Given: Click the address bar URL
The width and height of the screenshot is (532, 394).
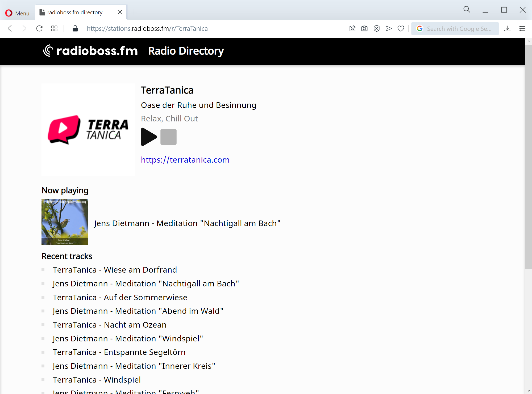Looking at the screenshot, I should [147, 28].
